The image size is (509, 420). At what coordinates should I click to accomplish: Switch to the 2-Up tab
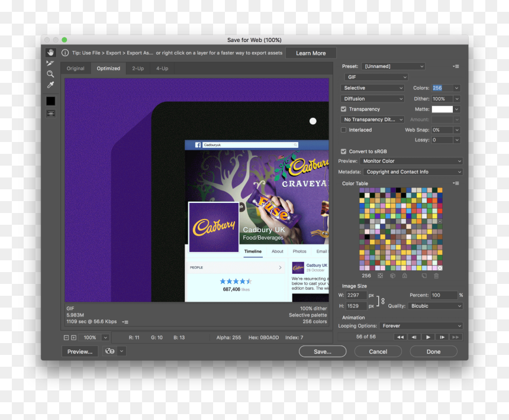pos(138,69)
